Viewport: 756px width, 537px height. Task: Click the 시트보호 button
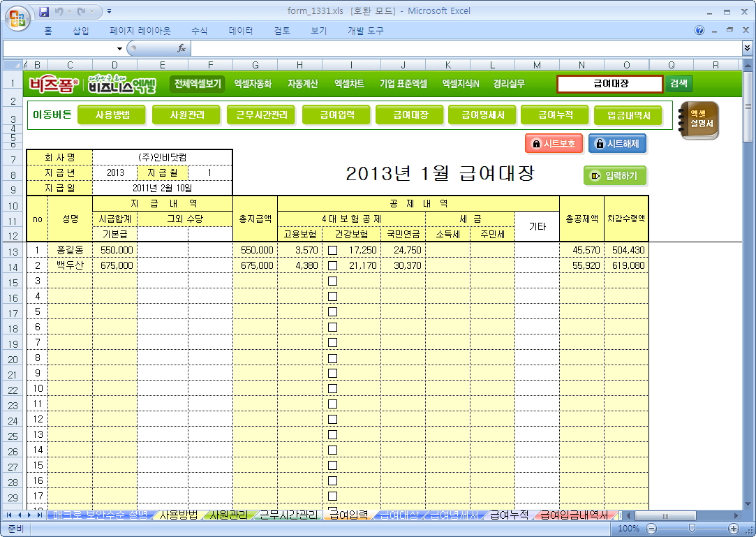click(554, 143)
